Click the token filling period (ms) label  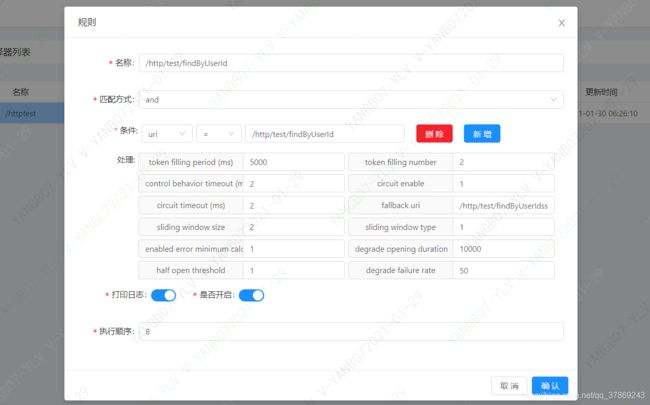point(191,162)
